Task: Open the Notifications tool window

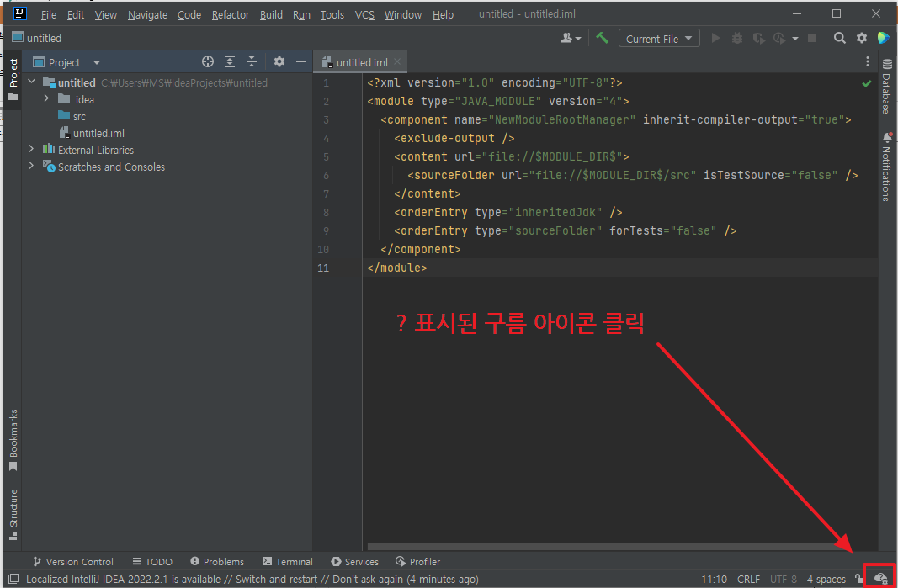Action: [887, 166]
